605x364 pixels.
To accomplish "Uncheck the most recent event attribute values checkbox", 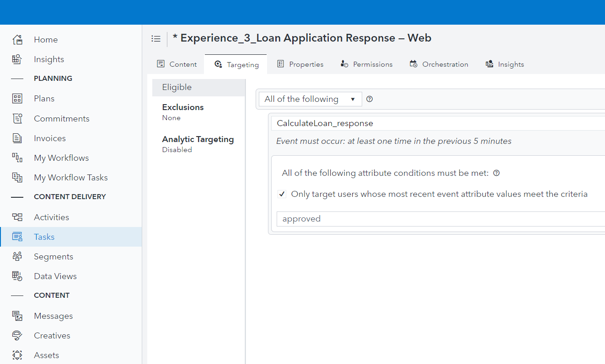I will pos(282,194).
